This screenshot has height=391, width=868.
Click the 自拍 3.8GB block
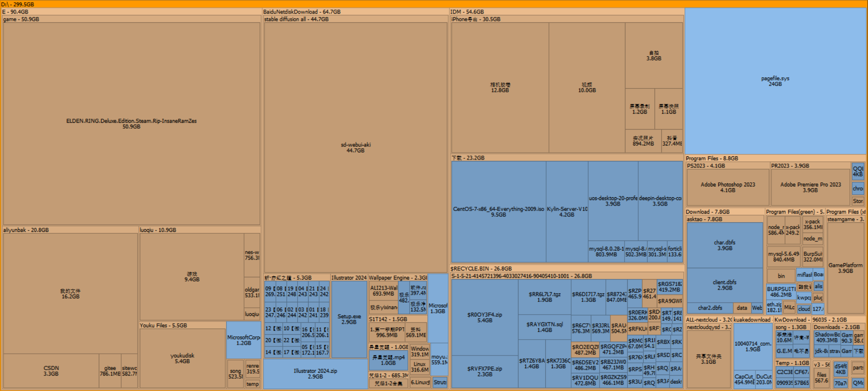(654, 55)
